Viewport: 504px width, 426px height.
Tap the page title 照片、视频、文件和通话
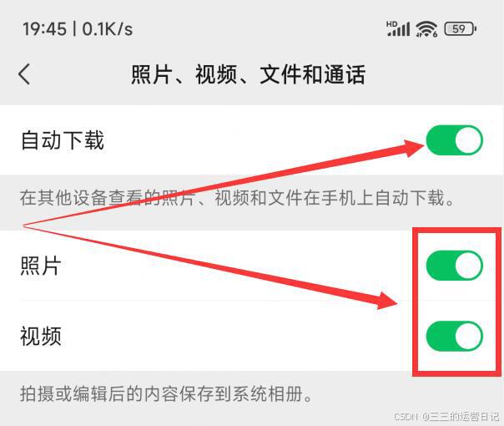coord(248,74)
